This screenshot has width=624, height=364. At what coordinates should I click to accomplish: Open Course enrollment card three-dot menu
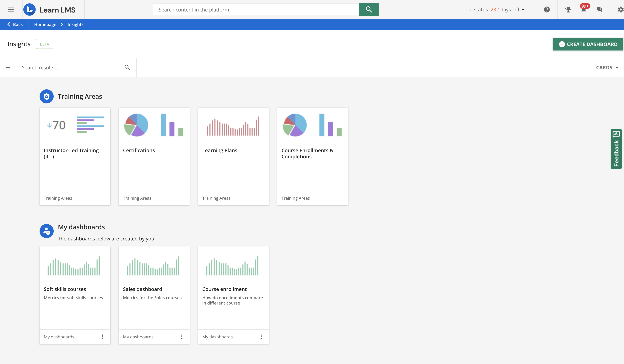pyautogui.click(x=261, y=337)
